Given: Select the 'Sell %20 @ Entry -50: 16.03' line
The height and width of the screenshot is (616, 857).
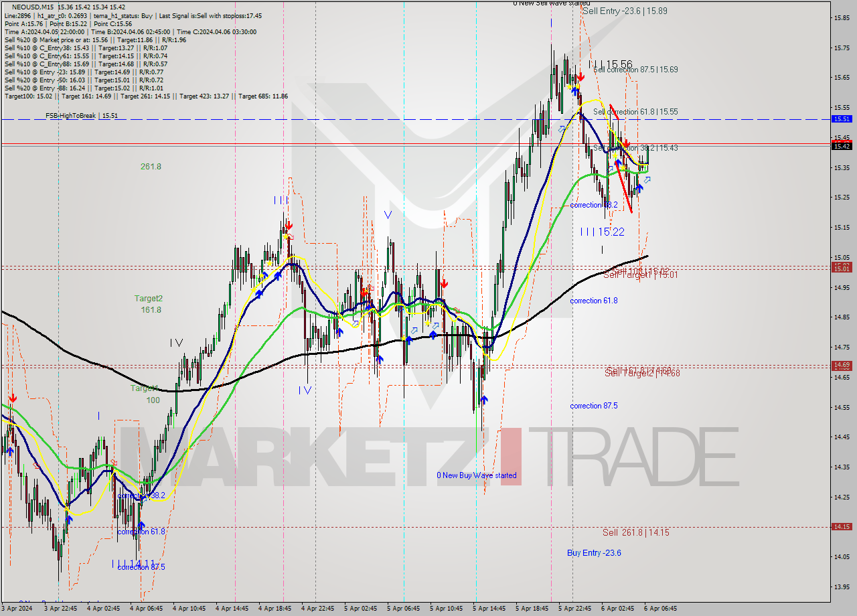Looking at the screenshot, I should pos(84,80).
